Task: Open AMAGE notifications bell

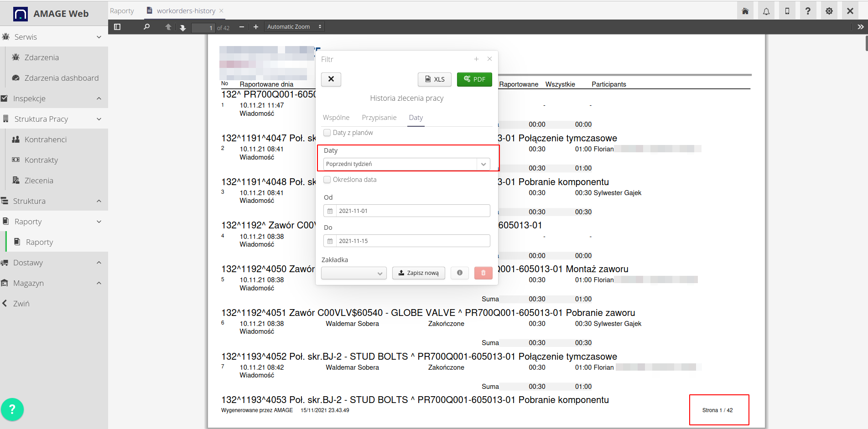Action: (766, 10)
